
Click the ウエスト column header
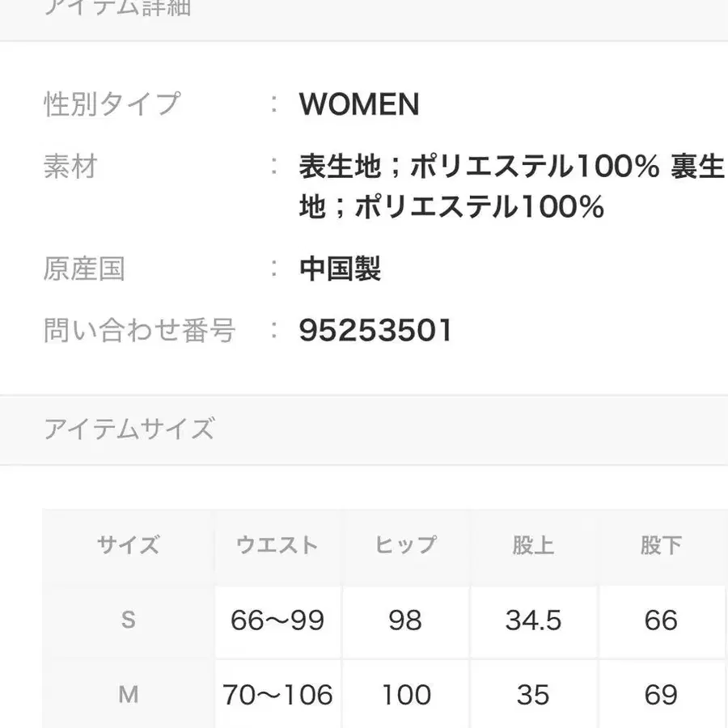pos(277,545)
